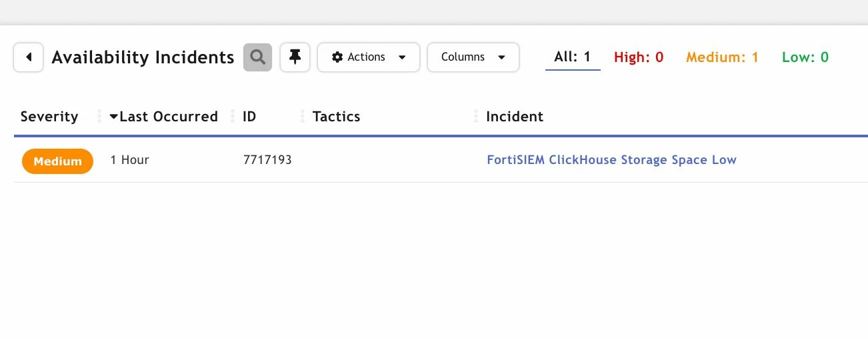The height and width of the screenshot is (340, 868).
Task: Expand the Actions dropdown menu
Action: point(369,57)
